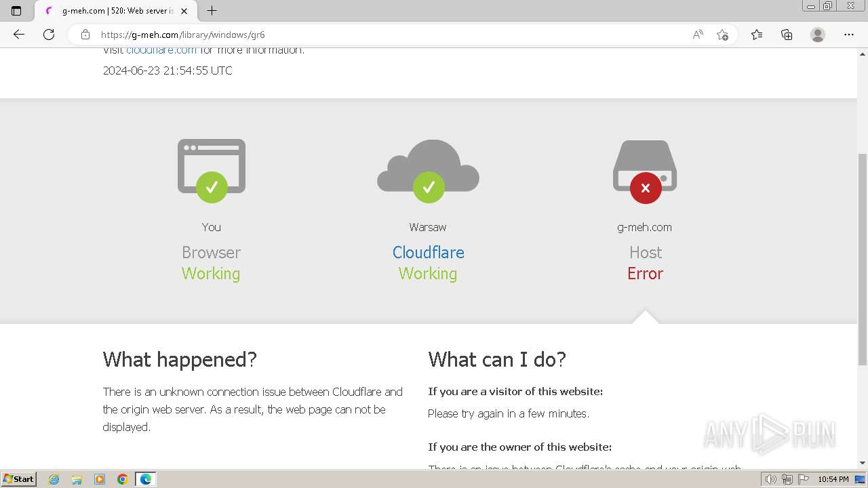Open the Collections panel
The height and width of the screenshot is (488, 868).
pos(787,35)
